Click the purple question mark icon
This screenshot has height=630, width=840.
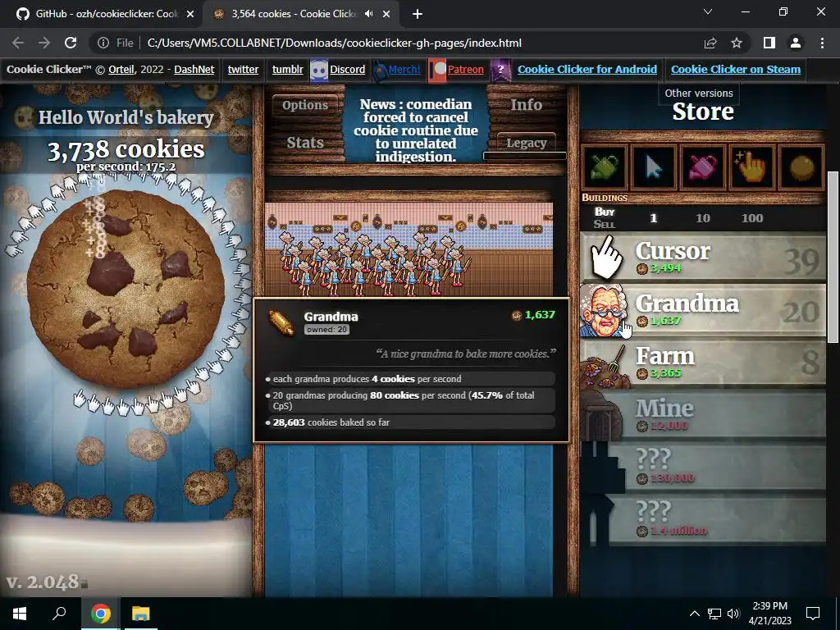tap(500, 70)
